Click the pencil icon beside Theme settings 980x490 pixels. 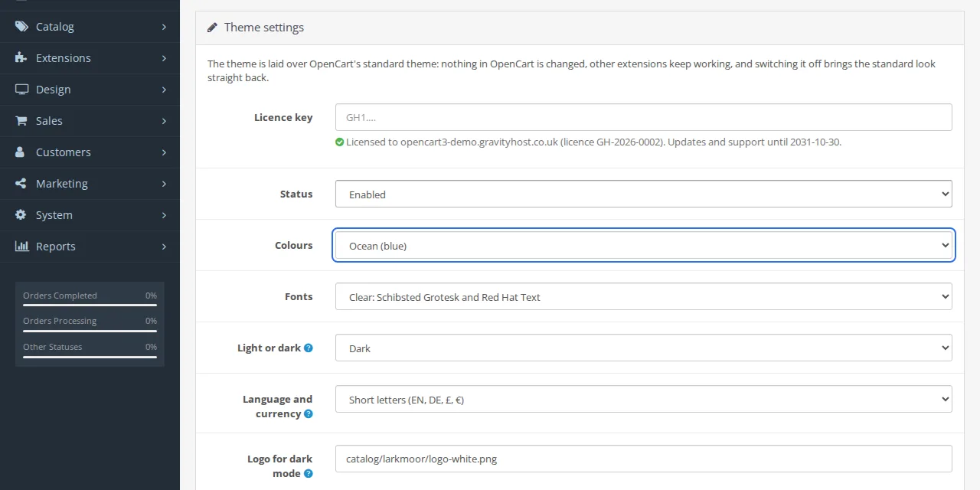click(x=212, y=28)
